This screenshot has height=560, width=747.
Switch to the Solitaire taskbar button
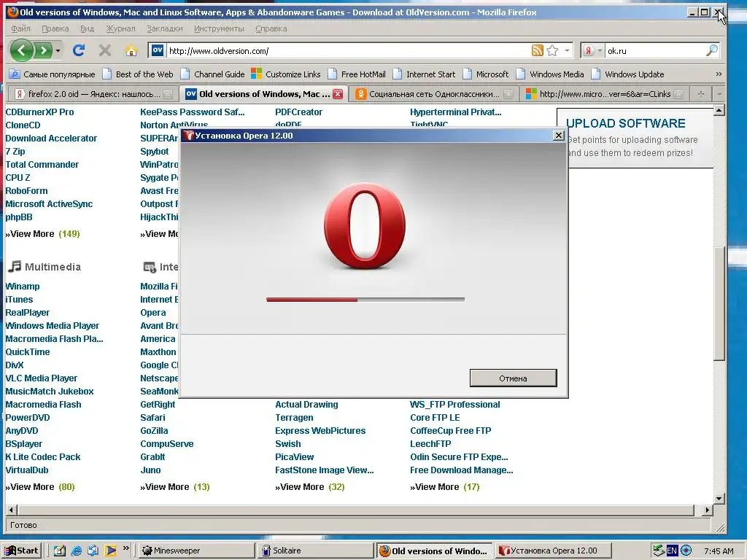point(316,551)
